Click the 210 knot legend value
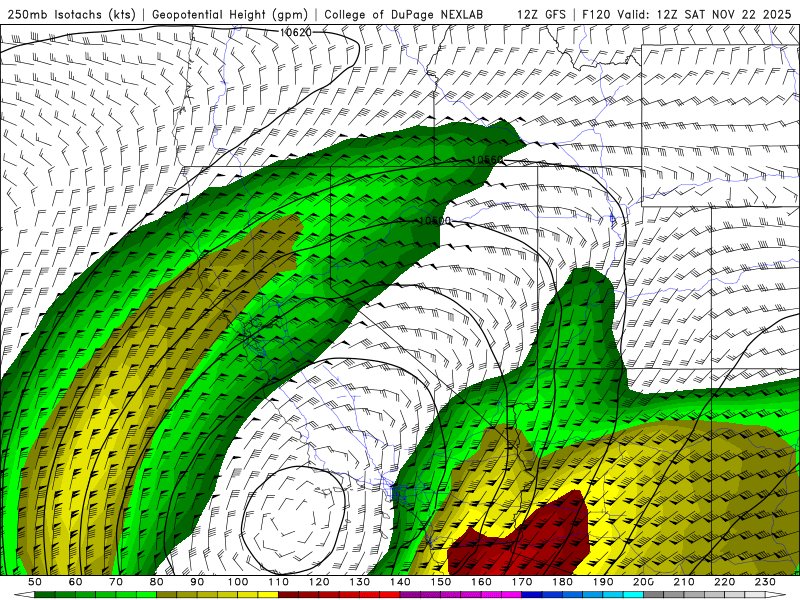The width and height of the screenshot is (800, 600). [x=685, y=582]
